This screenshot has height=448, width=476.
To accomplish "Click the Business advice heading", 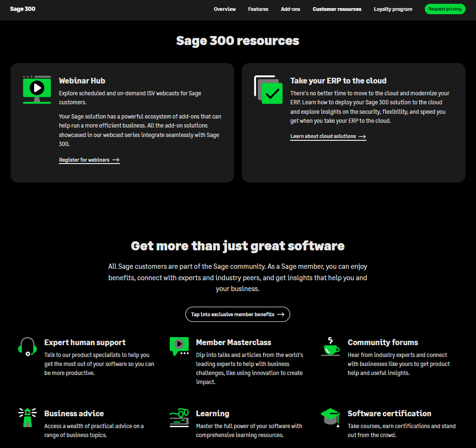I will tap(74, 413).
